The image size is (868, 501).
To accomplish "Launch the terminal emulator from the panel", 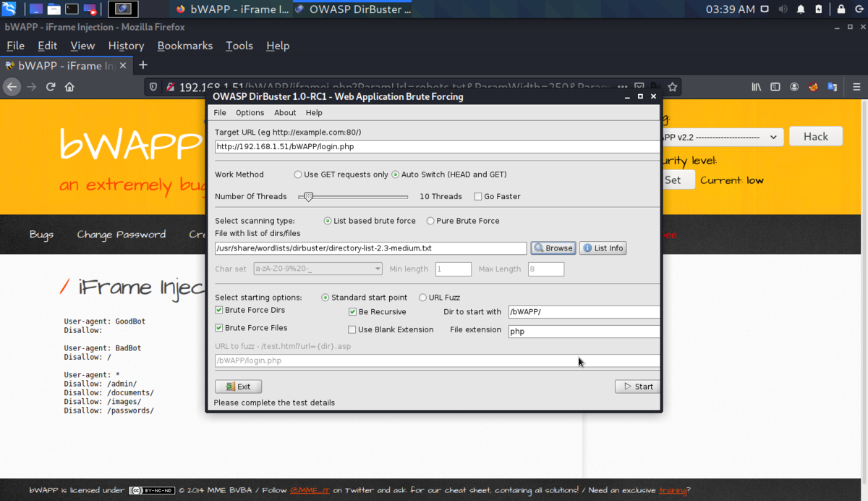I will 72,9.
